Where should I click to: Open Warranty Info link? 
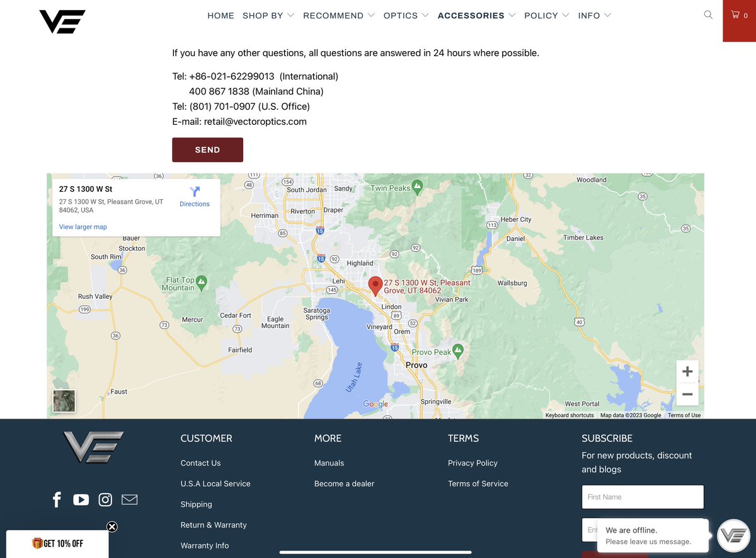point(205,545)
